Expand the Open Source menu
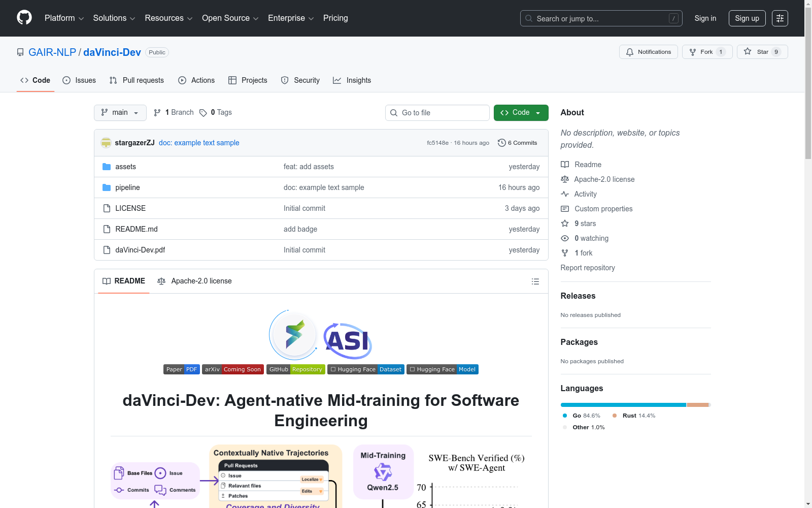This screenshot has width=812, height=508. point(230,18)
